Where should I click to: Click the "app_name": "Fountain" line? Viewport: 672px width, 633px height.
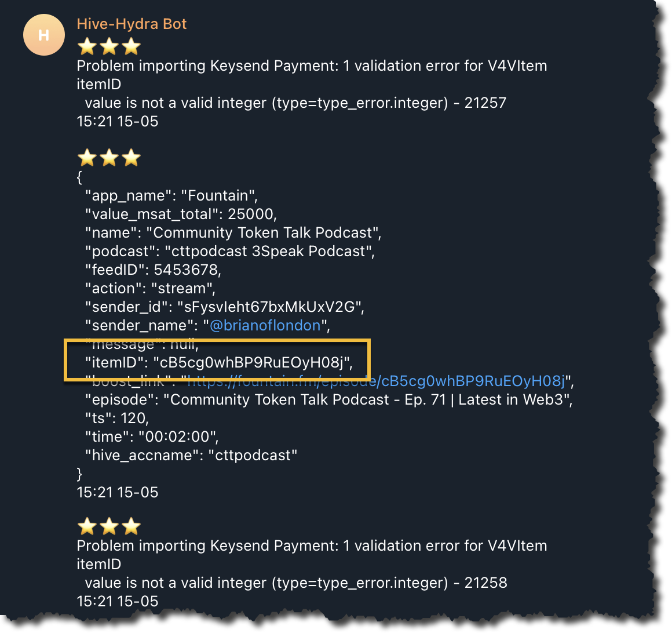pyautogui.click(x=171, y=195)
